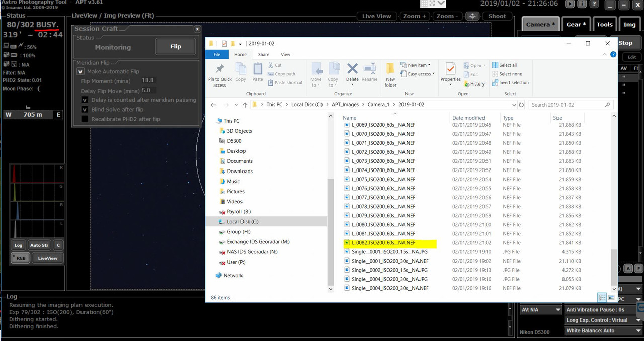Open the AV: N/A dropdown
The height and width of the screenshot is (341, 644).
pyautogui.click(x=541, y=310)
